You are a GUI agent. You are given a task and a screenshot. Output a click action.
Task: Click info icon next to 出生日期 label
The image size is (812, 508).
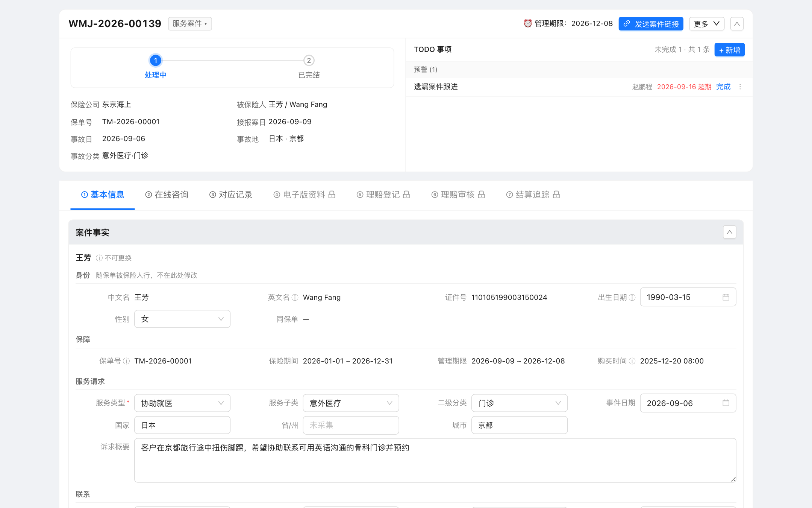(x=632, y=297)
